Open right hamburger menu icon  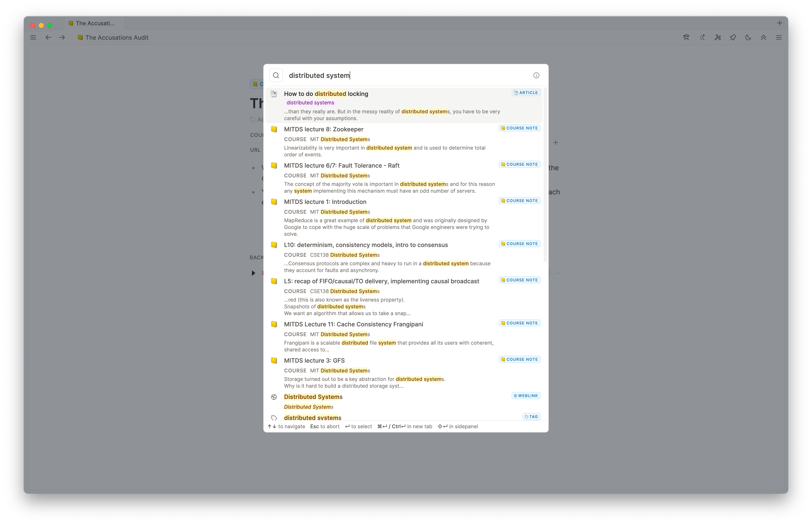(779, 38)
